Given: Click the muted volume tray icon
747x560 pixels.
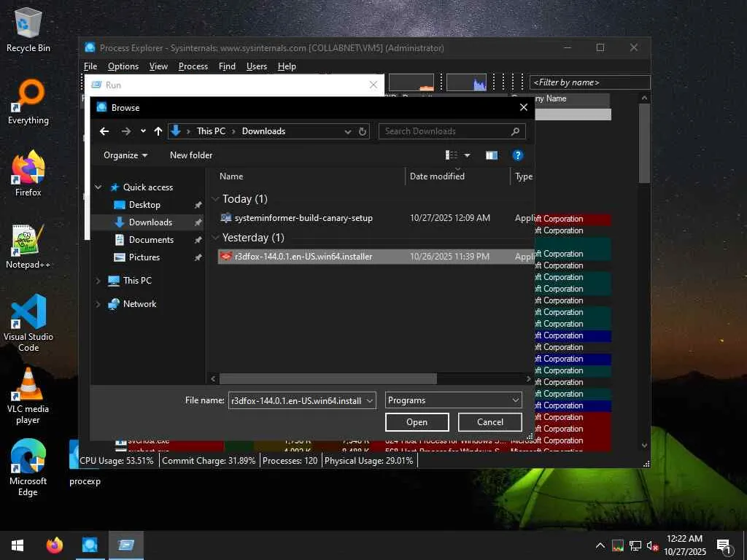Looking at the screenshot, I should (x=652, y=545).
